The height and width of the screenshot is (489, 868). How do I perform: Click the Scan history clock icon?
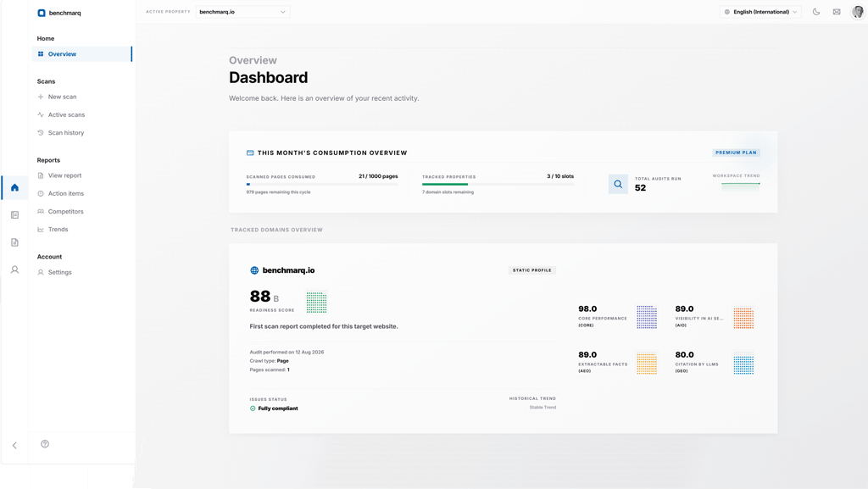point(41,133)
